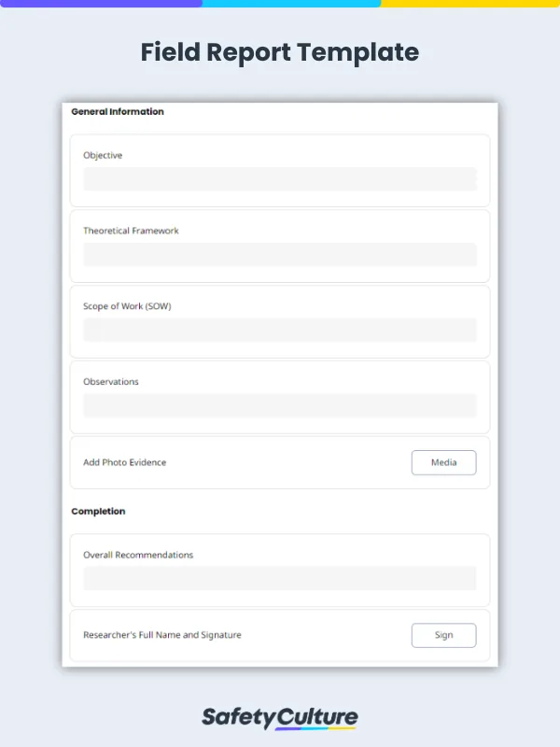Click the Field Report Template title
Viewport: 560px width, 747px height.
pos(280,52)
